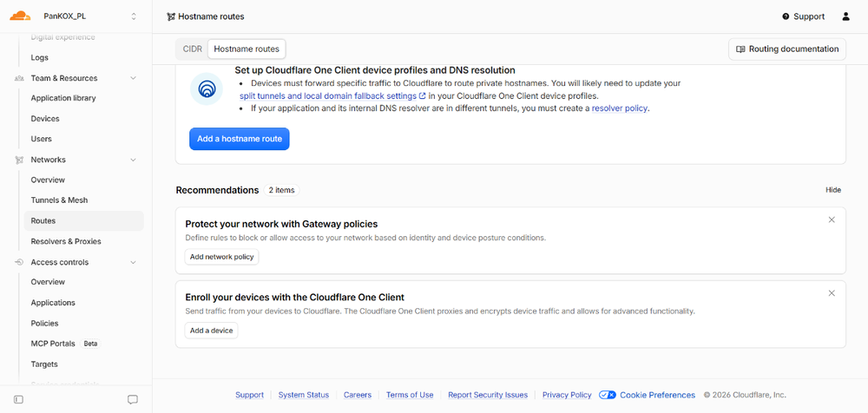Collapse the Team & Resources section
Viewport: 868px width, 413px height.
(x=133, y=78)
